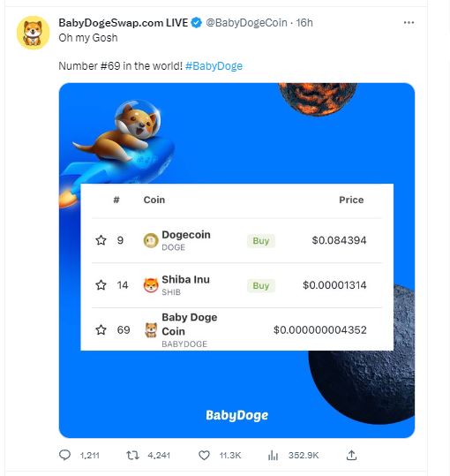Viewport: 450px width, 476px height.
Task: Open the BabyDoge rocket image thumbnail
Action: tap(236, 261)
